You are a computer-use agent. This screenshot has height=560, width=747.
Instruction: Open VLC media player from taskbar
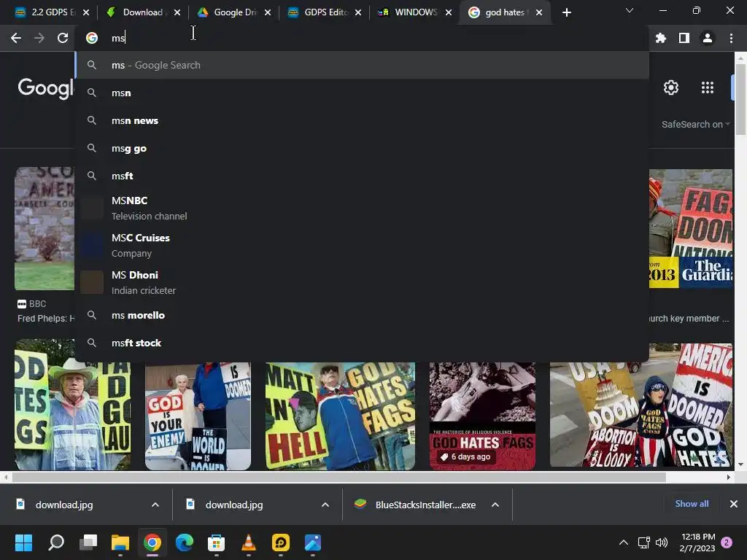[x=249, y=542]
